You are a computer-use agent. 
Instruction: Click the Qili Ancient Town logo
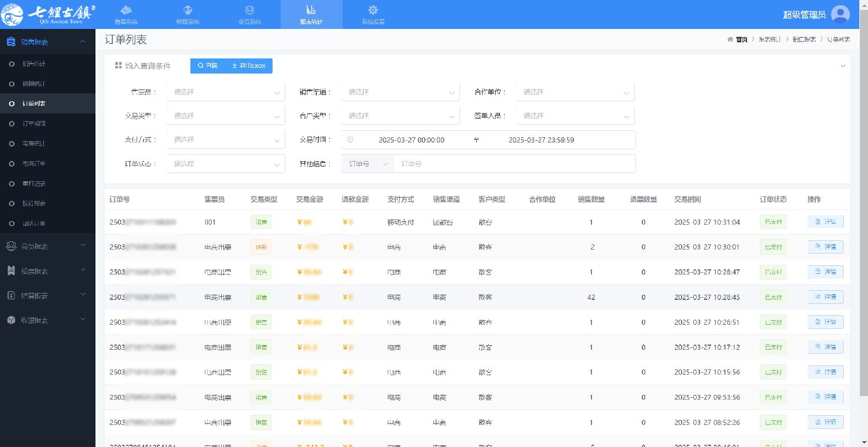click(48, 14)
